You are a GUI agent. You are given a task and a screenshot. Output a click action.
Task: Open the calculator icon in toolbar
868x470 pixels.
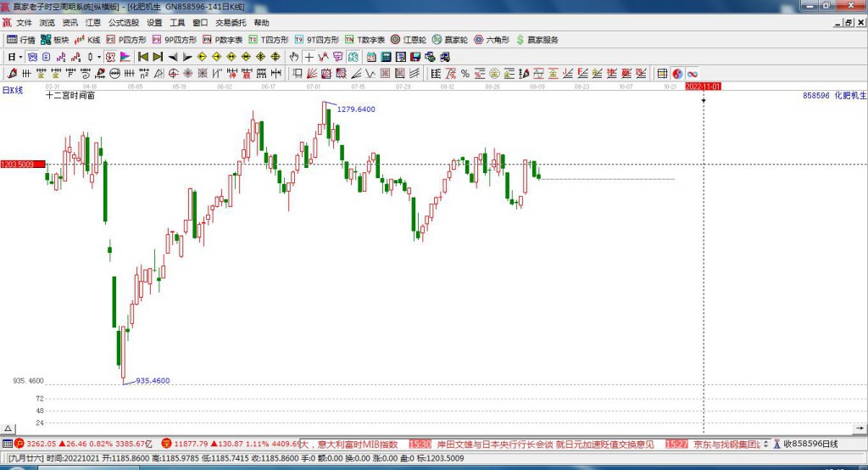coord(386,57)
